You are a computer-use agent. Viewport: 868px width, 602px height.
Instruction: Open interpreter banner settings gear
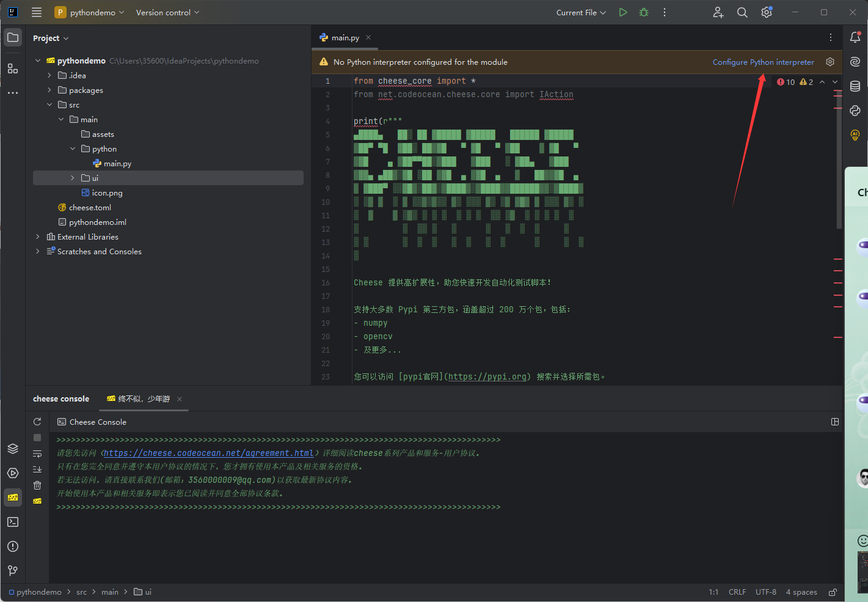830,62
